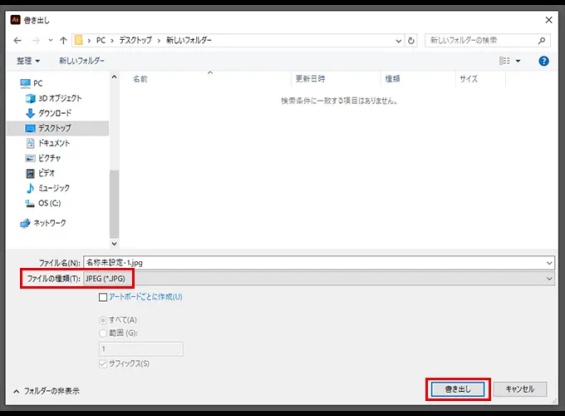The width and height of the screenshot is (565, 416).
Task: Select ダウンロード in the sidebar
Action: [x=49, y=113]
